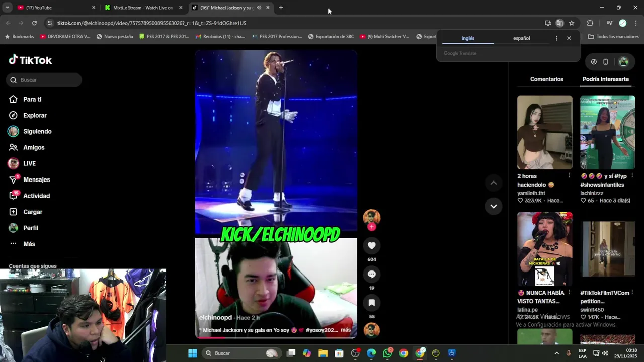Expand the Más options menu
Viewport: 644px width, 362px height.
(29, 244)
